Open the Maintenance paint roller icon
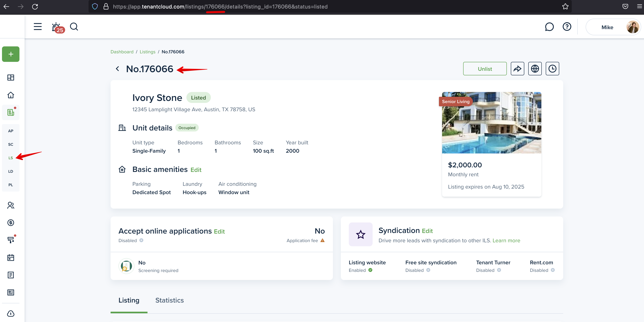The width and height of the screenshot is (644, 322). (11, 240)
